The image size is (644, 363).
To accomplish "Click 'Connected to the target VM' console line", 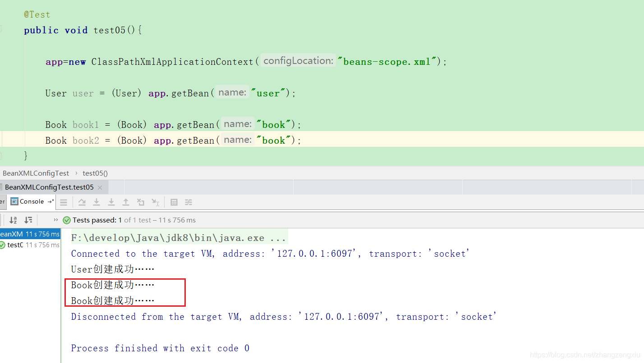I will click(x=270, y=254).
